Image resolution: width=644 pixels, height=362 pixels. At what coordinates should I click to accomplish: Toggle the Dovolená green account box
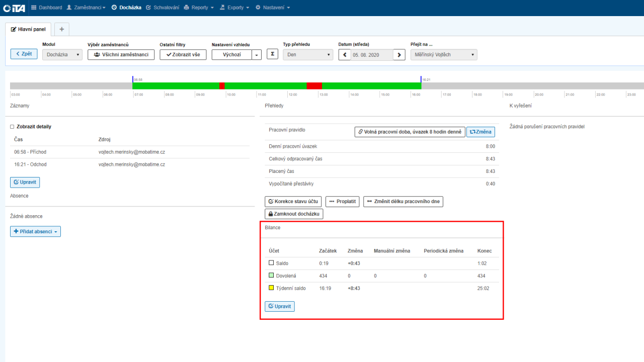coord(271,276)
